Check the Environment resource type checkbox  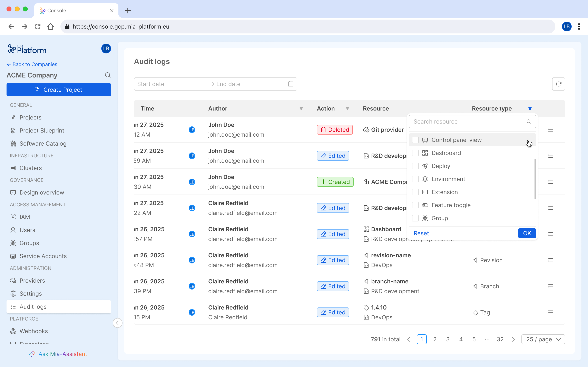point(415,179)
